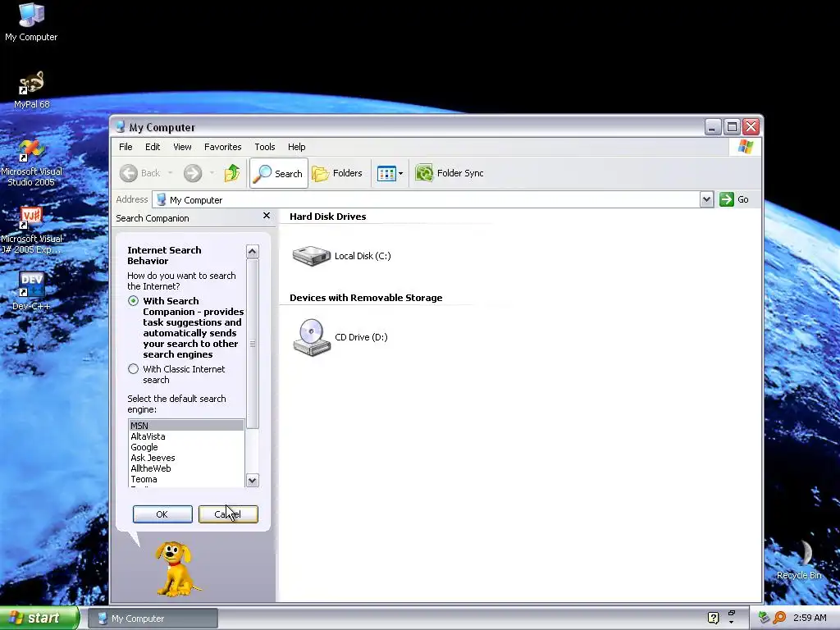Screen dimensions: 840x630
Task: Open the Forward history dropdown arrow
Action: (212, 173)
